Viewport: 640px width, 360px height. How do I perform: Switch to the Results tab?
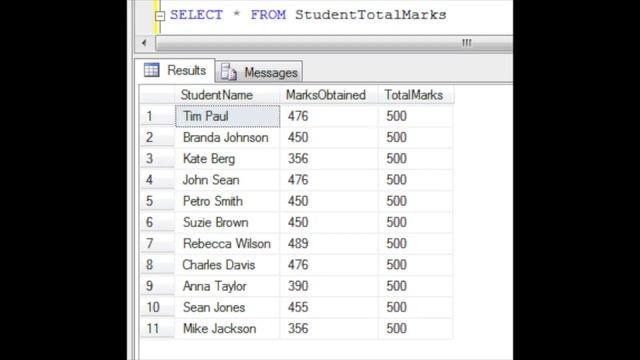click(x=175, y=71)
